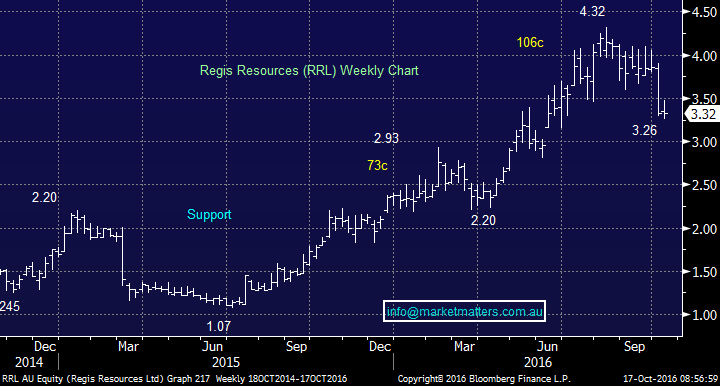Click the 'RRL AU Equity' footer text

click(33, 379)
